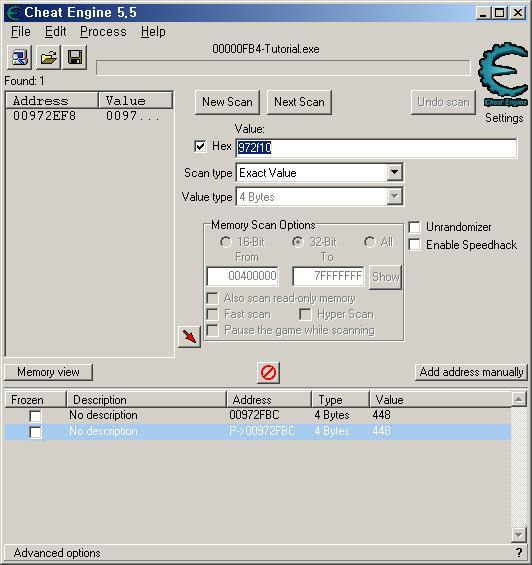Image resolution: width=532 pixels, height=565 pixels.
Task: Check Also scan read-only memory
Action: pos(212,298)
